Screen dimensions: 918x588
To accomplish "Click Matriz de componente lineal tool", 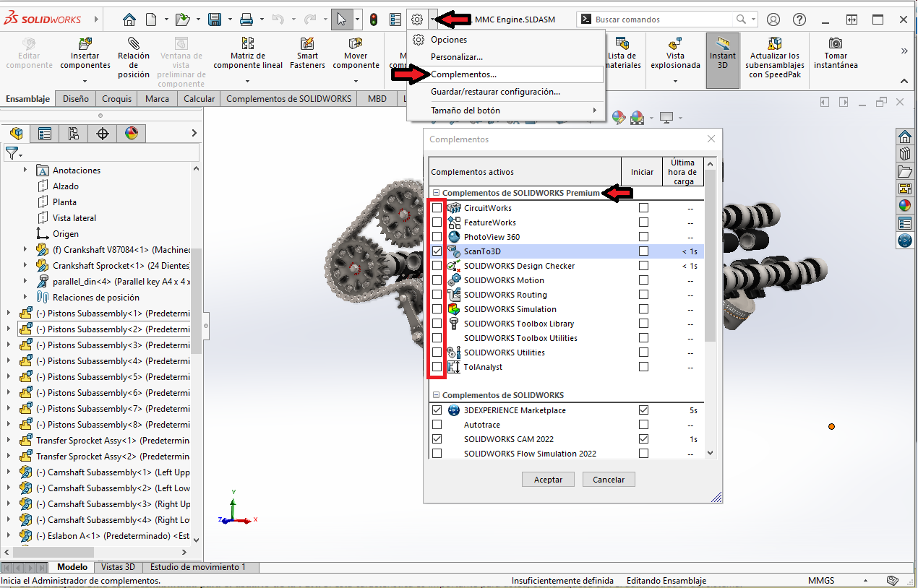I will (248, 54).
